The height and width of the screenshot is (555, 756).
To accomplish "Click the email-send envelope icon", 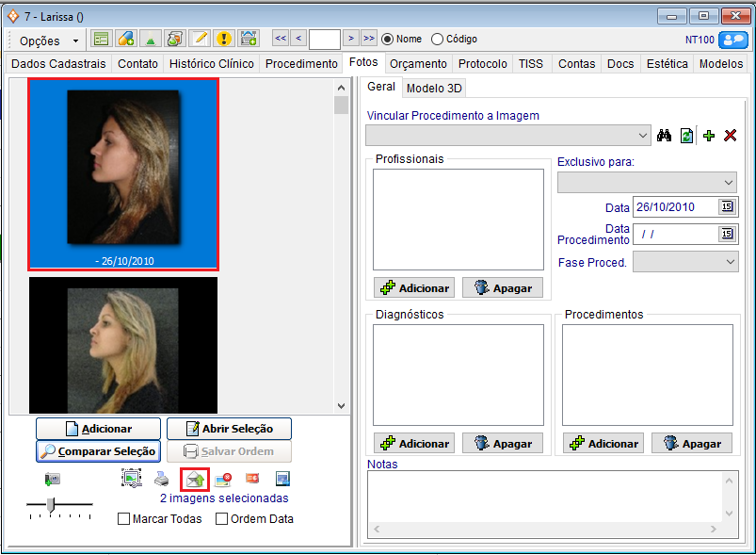I will click(x=194, y=479).
